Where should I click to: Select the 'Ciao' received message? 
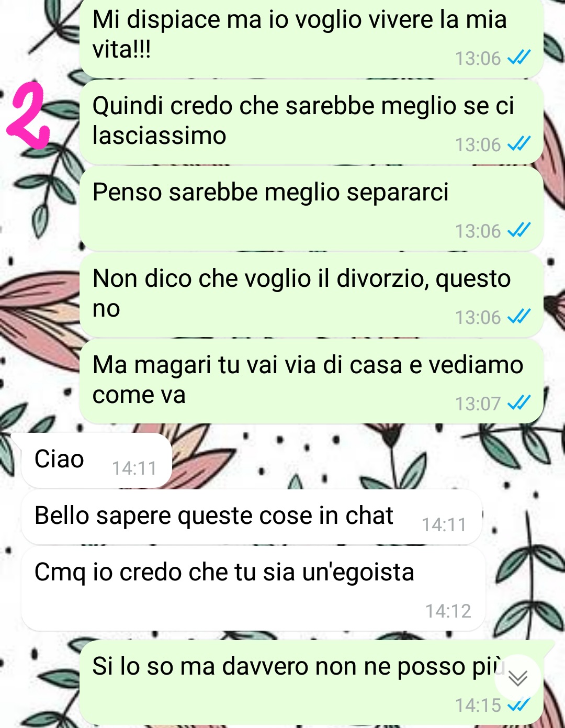click(96, 460)
